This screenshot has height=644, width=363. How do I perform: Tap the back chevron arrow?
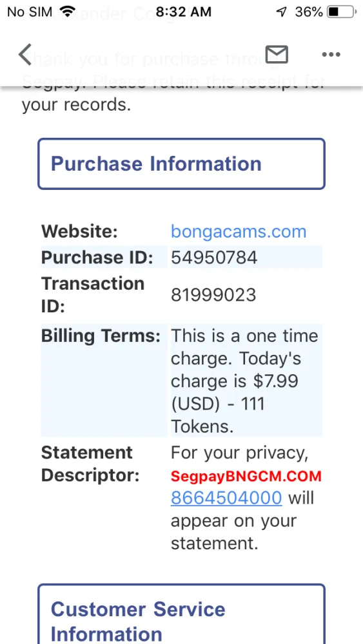pos(25,55)
